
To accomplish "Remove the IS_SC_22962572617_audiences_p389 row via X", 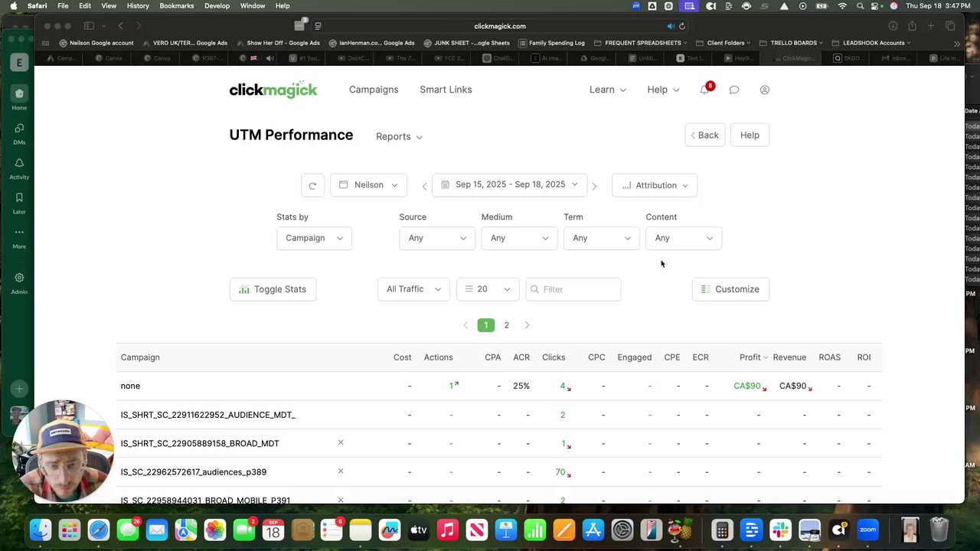I will tap(341, 471).
